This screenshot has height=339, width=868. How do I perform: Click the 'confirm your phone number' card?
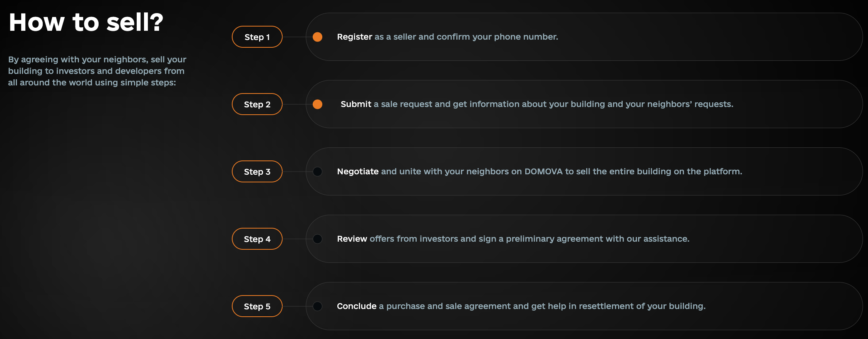[584, 37]
